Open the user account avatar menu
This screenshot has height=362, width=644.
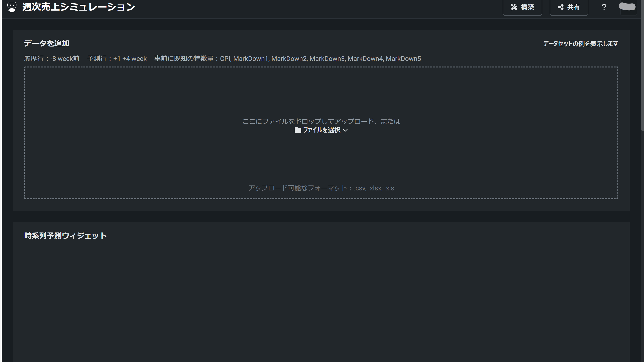coord(627,7)
